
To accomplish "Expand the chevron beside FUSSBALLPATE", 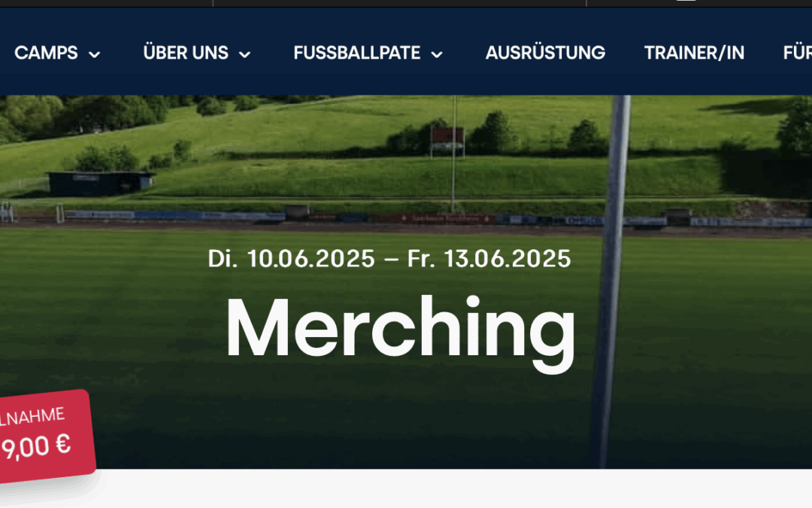I will 437,54.
